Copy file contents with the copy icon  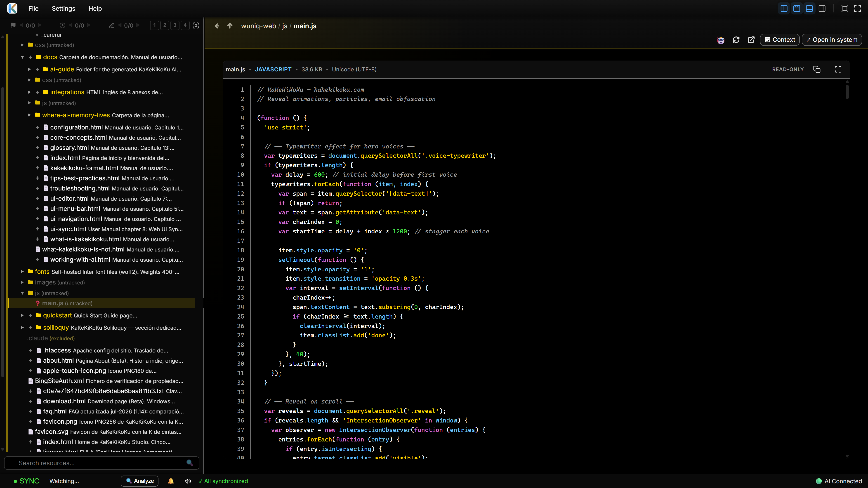tap(817, 69)
